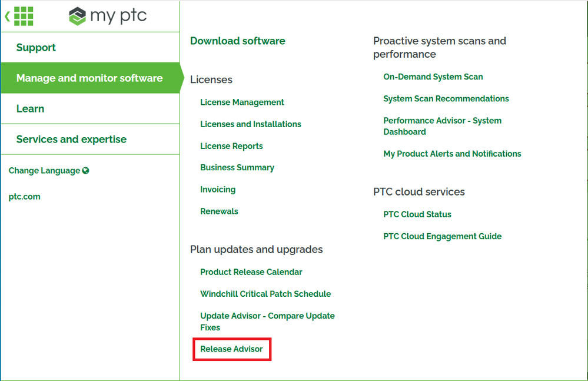Open Services and expertise menu section
Screen dimensions: 588x381
[90, 139]
